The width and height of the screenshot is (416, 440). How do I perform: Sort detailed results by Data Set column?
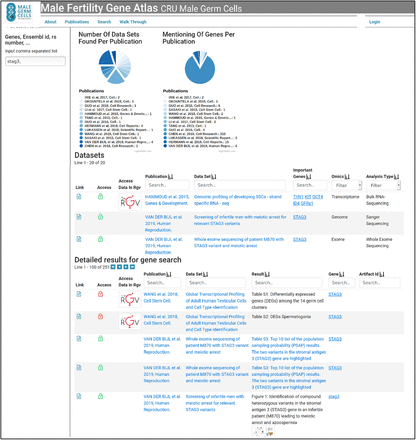click(x=205, y=274)
